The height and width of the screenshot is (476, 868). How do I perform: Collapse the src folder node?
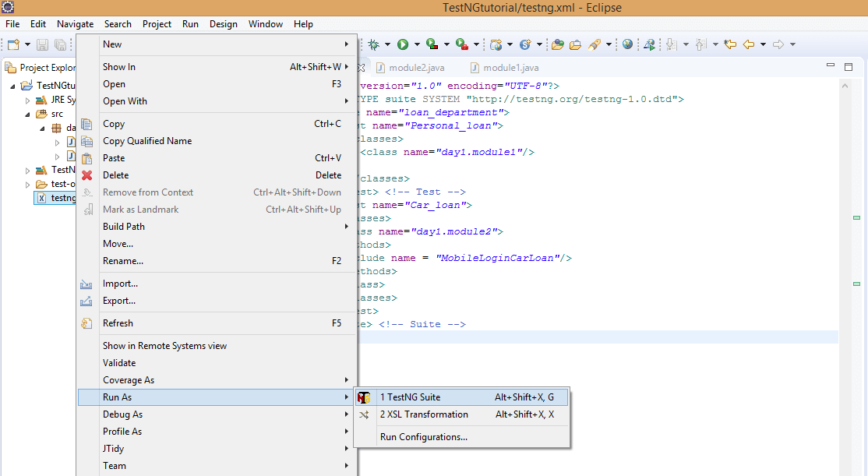pyautogui.click(x=27, y=114)
